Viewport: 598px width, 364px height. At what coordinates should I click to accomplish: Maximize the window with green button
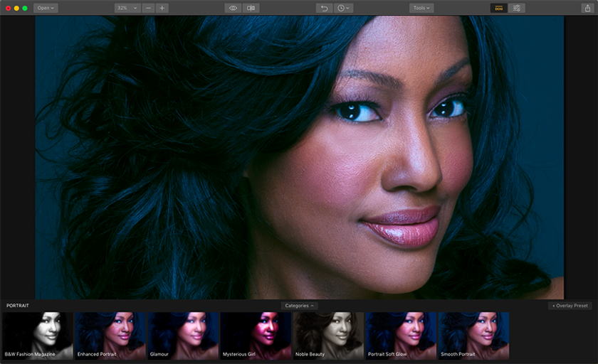(25, 8)
